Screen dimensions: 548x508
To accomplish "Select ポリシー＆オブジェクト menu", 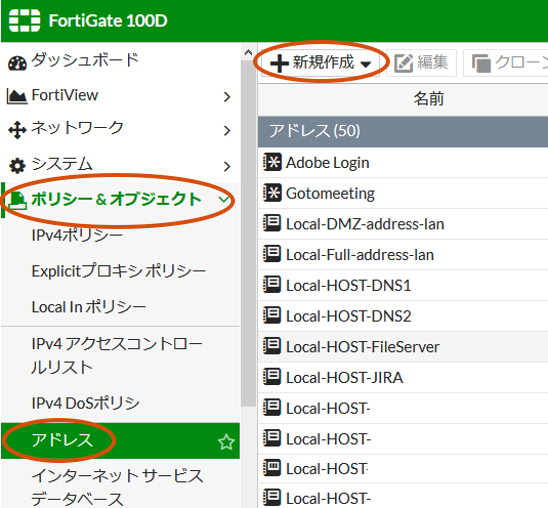I will point(120,199).
